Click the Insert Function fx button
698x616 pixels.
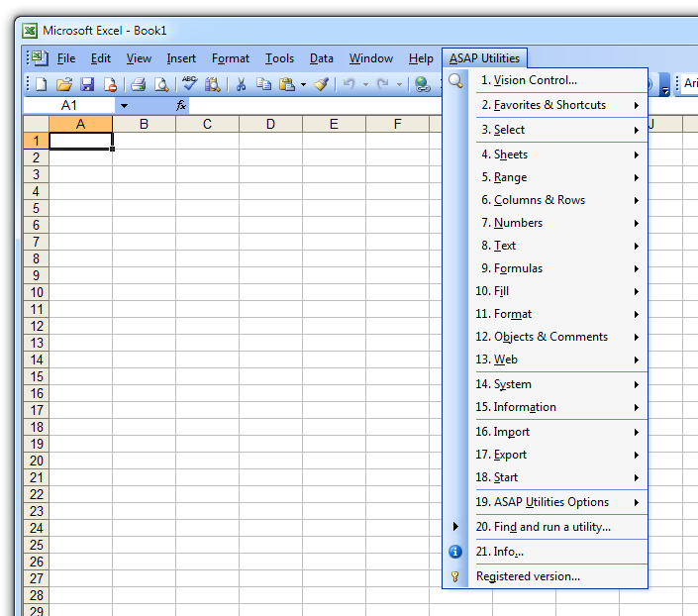point(181,105)
